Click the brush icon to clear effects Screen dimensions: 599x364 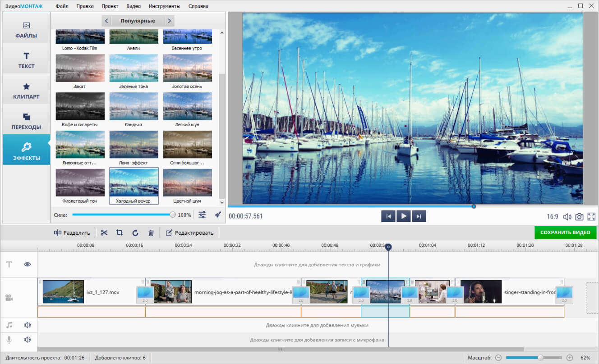pyautogui.click(x=218, y=215)
